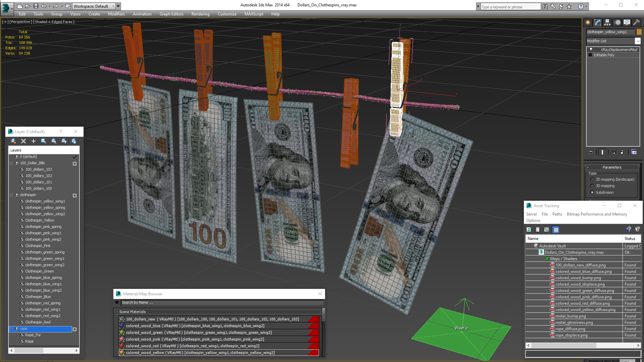
Task: Click the keyword or phrase search field
Action: [x=510, y=7]
